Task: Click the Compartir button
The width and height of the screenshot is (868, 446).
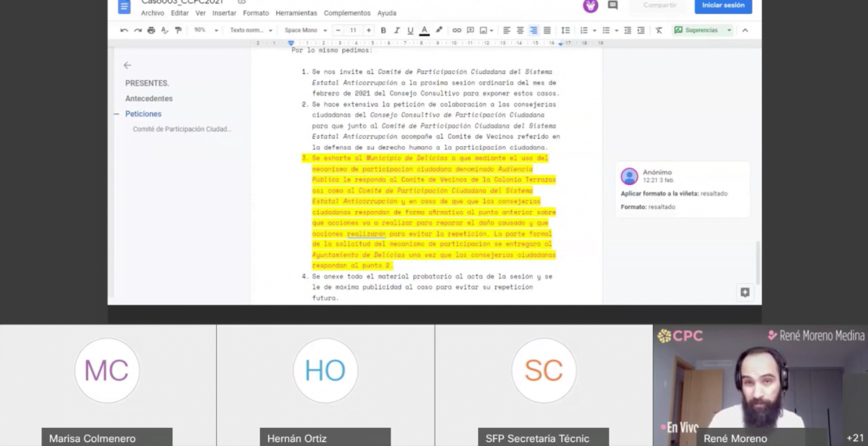Action: [660, 5]
